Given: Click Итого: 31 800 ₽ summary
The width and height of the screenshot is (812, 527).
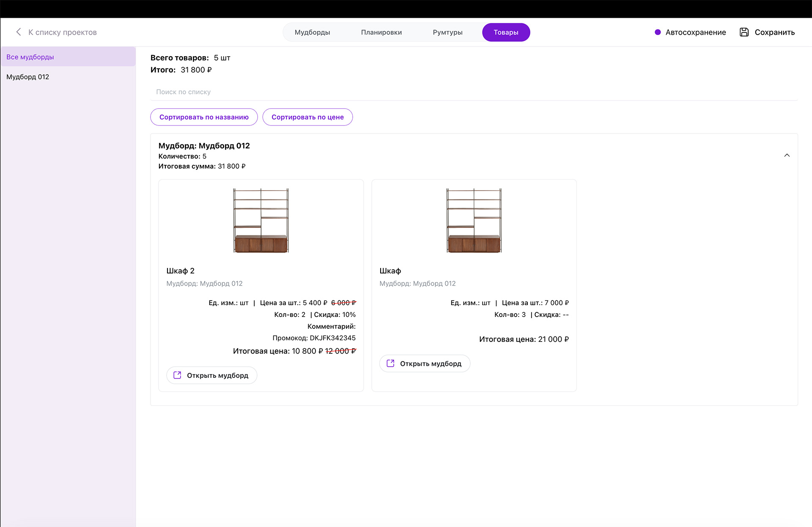Looking at the screenshot, I should [x=181, y=70].
